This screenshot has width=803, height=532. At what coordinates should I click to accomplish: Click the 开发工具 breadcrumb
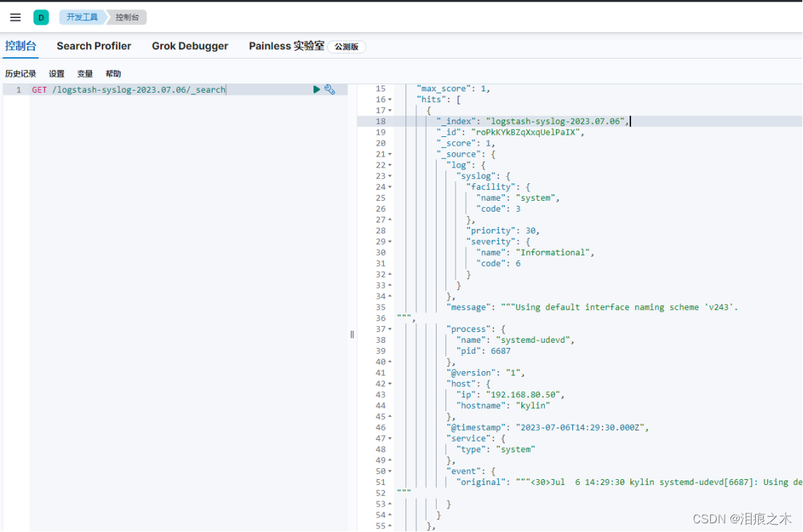click(81, 17)
